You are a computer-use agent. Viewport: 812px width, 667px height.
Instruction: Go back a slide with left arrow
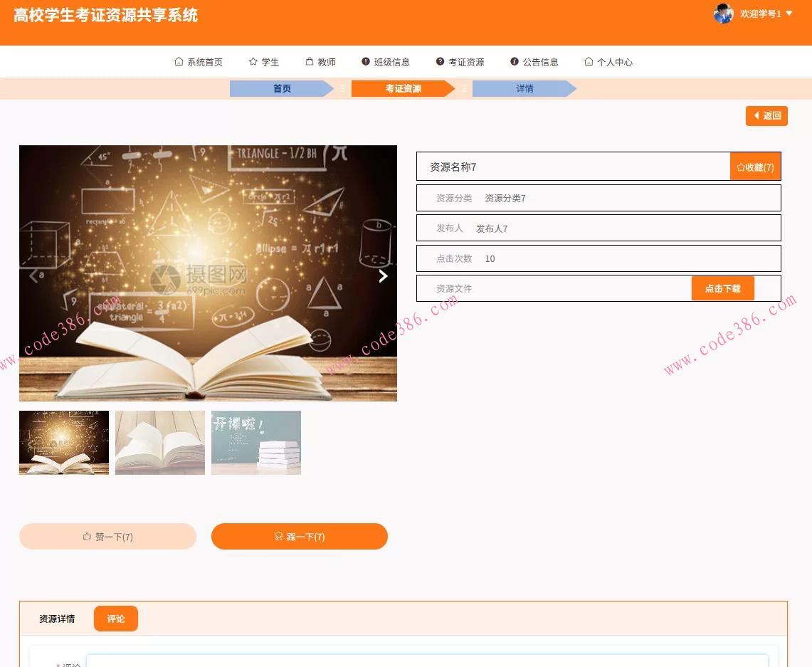[33, 275]
